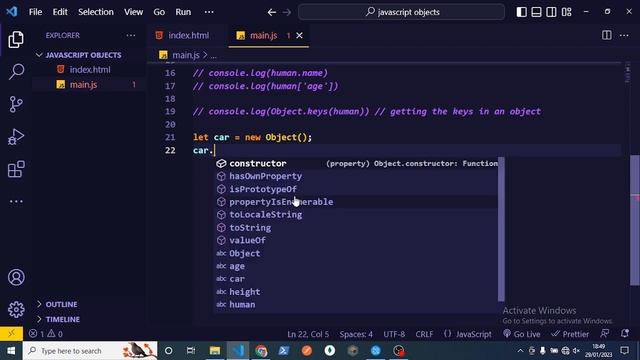Open the File menu

[x=36, y=12]
